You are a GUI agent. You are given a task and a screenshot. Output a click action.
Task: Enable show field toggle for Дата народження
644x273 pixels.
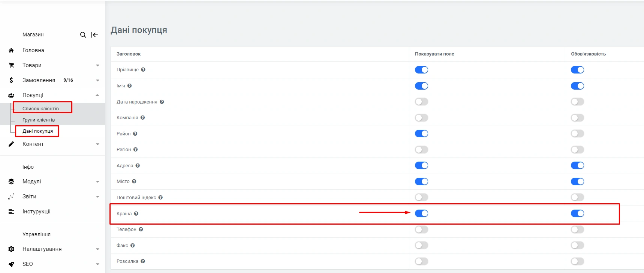421,102
